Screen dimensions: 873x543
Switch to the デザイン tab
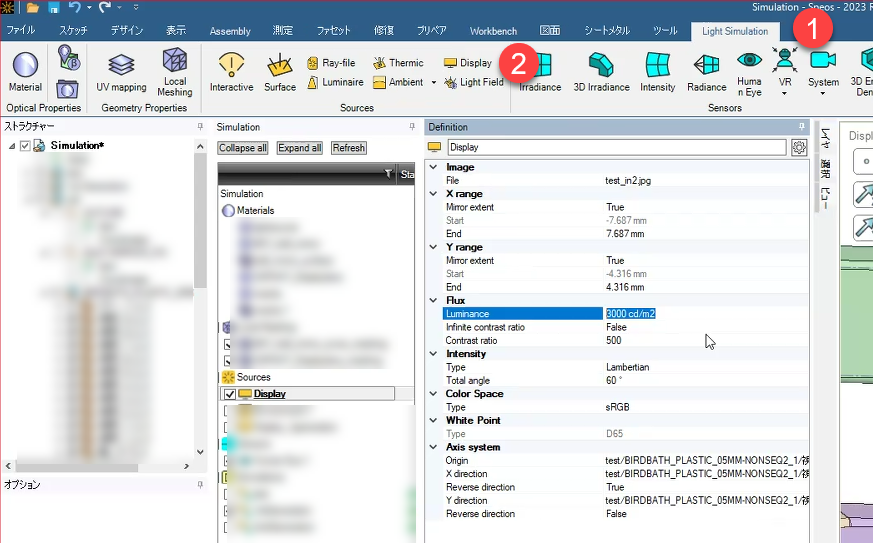pos(126,31)
